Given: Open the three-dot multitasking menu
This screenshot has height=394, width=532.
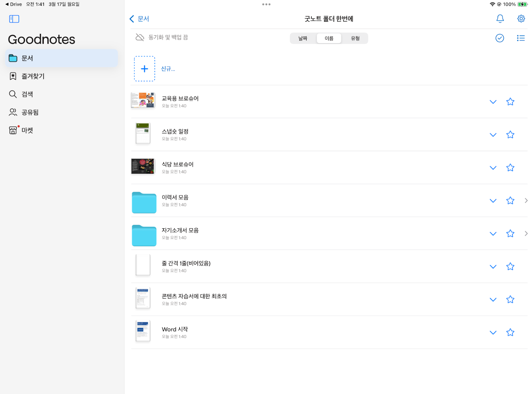Looking at the screenshot, I should [x=266, y=4].
